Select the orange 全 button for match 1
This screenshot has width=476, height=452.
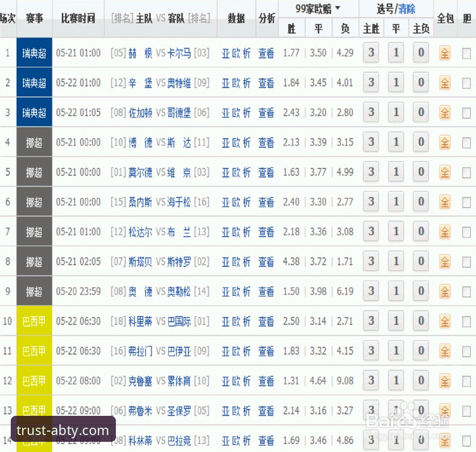click(445, 53)
